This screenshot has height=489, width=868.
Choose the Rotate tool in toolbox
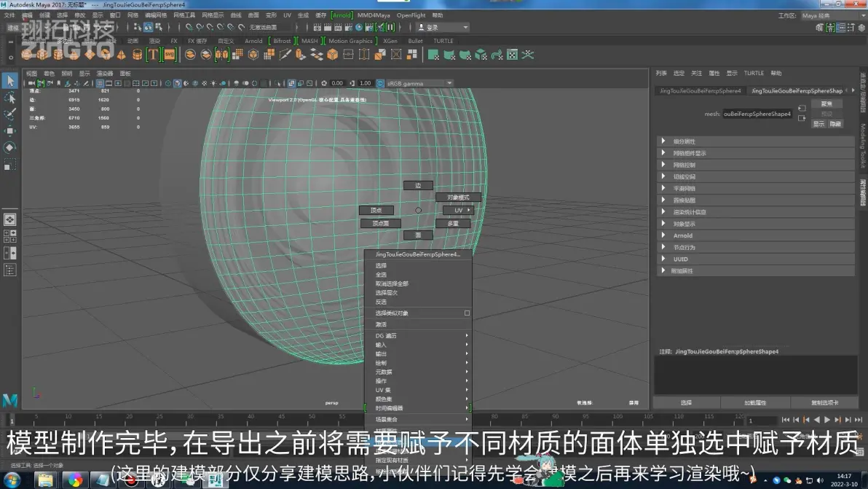[10, 148]
